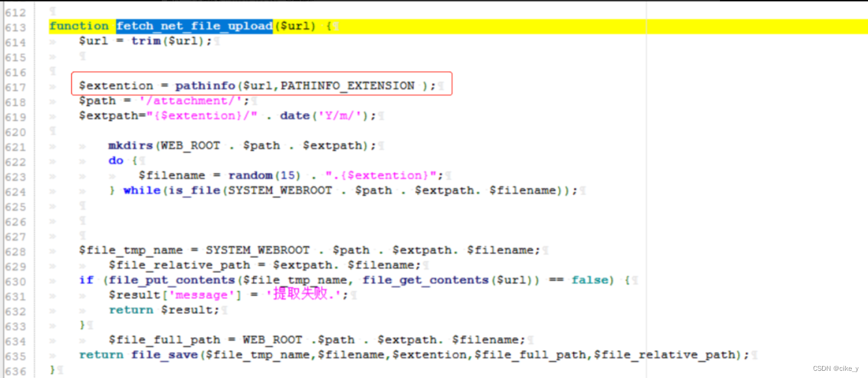
Task: Click the closing brace on line 636
Action: tap(53, 370)
